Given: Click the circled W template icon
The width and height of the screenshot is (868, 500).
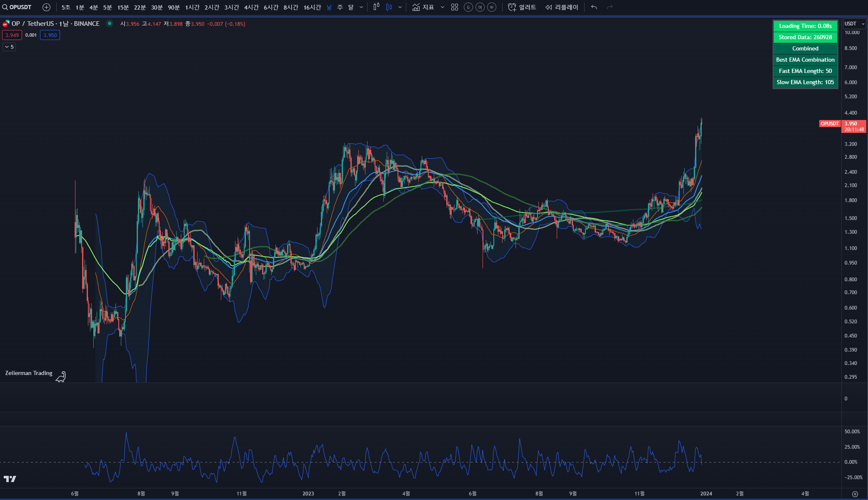Looking at the screenshot, I should (x=492, y=7).
